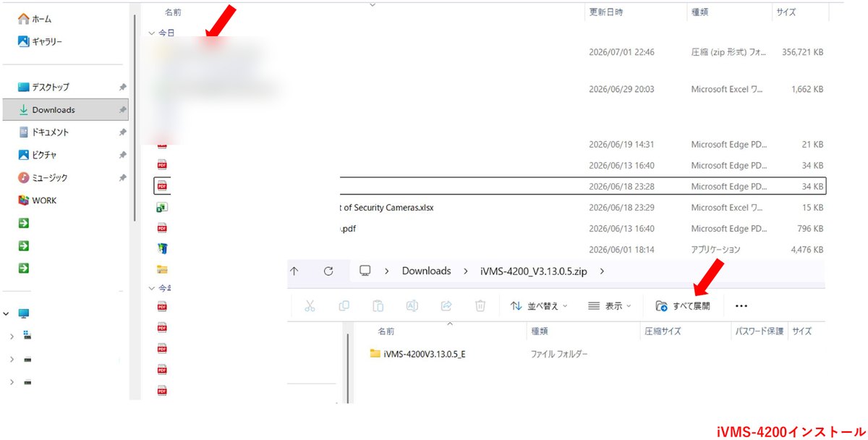Click サイズ column header in Downloads list
Viewport: 868px width, 440px height.
click(x=786, y=12)
